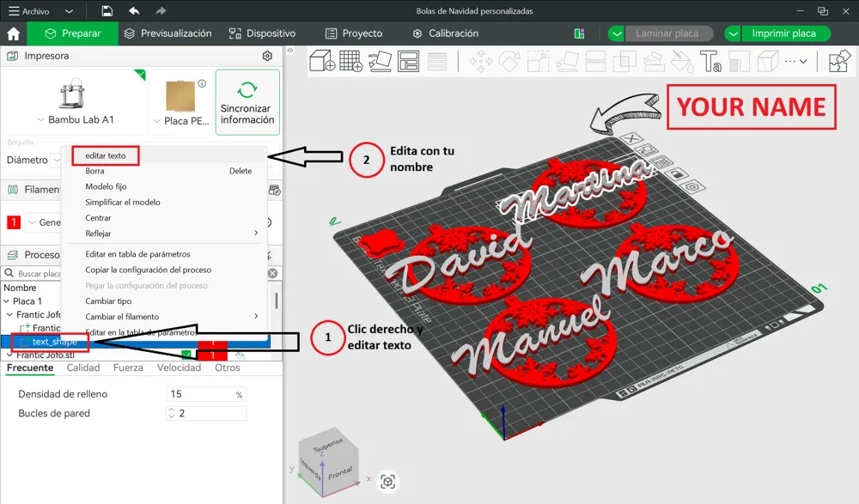Click the Bucles de pared stepper arrows
This screenshot has width=859, height=504.
(x=172, y=414)
